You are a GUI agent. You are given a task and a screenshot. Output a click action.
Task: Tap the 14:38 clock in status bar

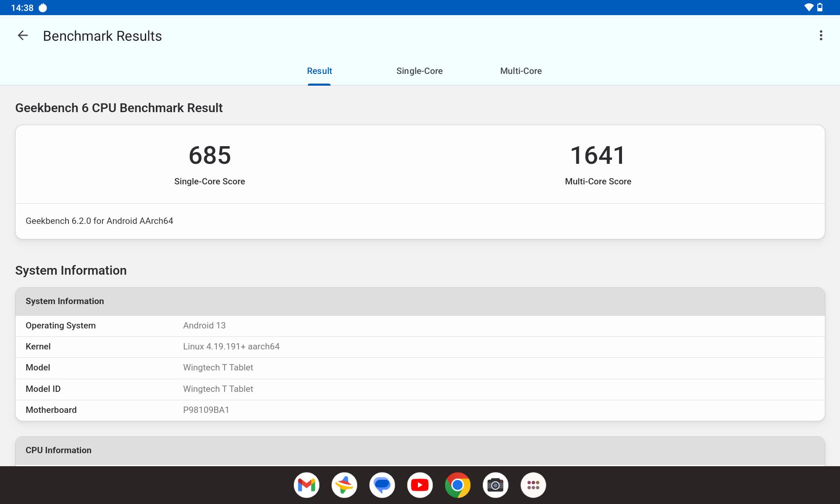22,8
